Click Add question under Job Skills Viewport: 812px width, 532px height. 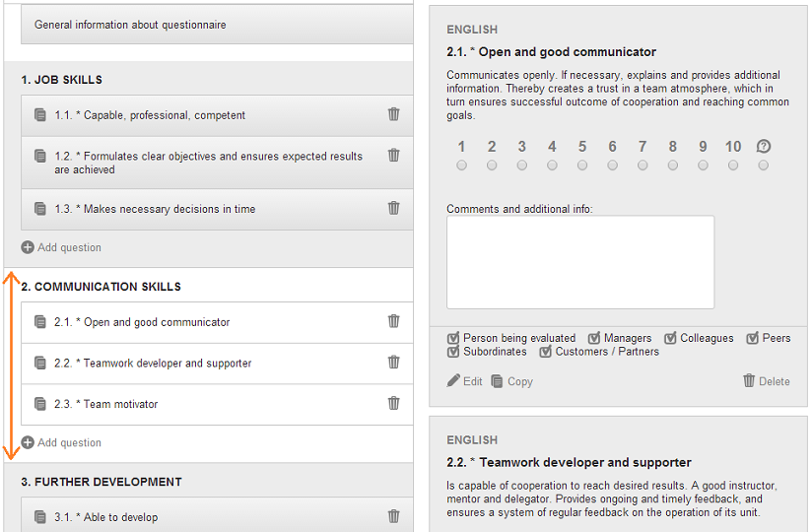pos(69,247)
